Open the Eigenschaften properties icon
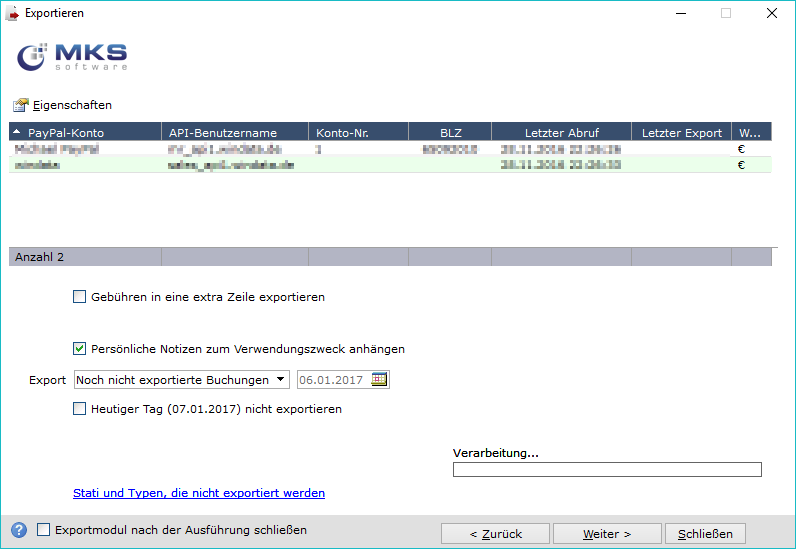This screenshot has width=796, height=549. (21, 105)
